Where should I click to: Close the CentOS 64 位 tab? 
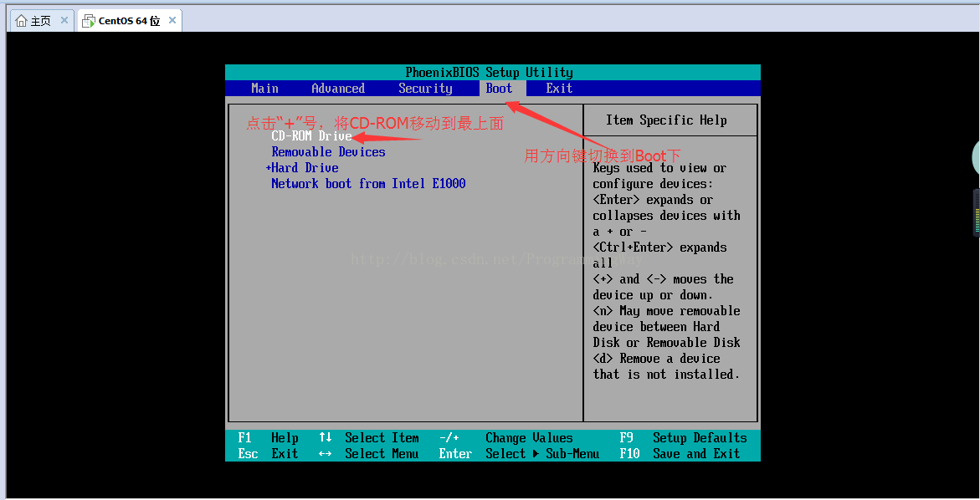(x=172, y=21)
